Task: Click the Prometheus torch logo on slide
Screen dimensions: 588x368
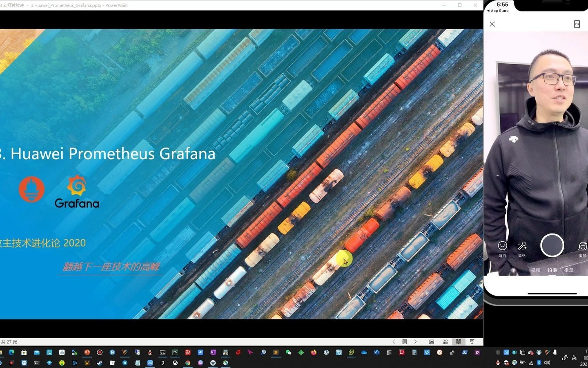Action: 31,189
